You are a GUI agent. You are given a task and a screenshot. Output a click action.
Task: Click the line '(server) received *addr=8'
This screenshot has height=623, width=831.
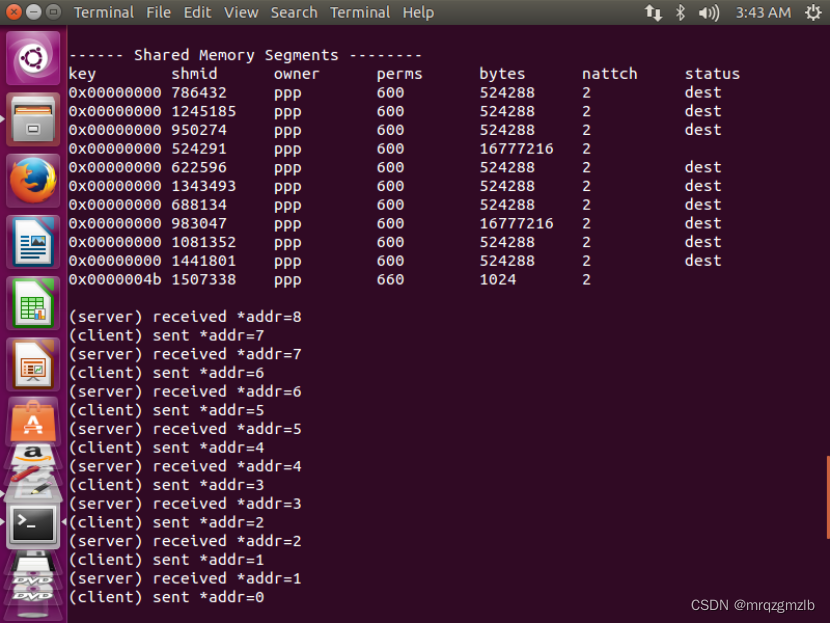[x=185, y=317]
